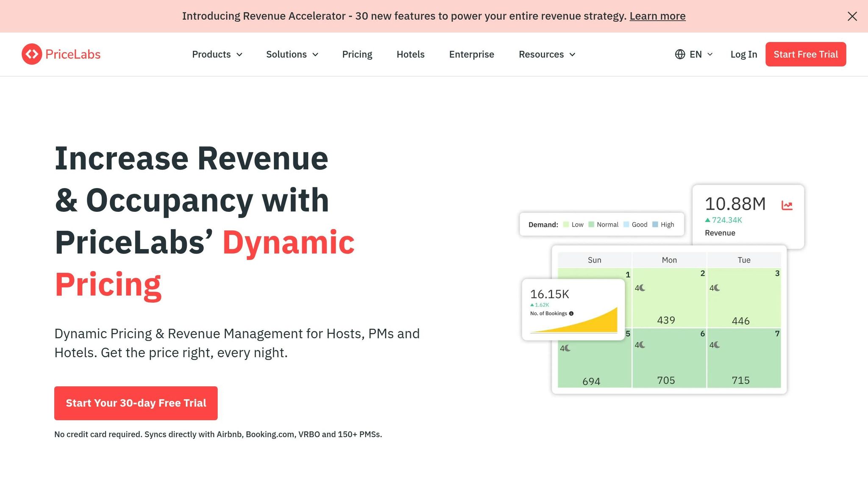Click the red Dynamic Pricing headline text

coord(205,263)
